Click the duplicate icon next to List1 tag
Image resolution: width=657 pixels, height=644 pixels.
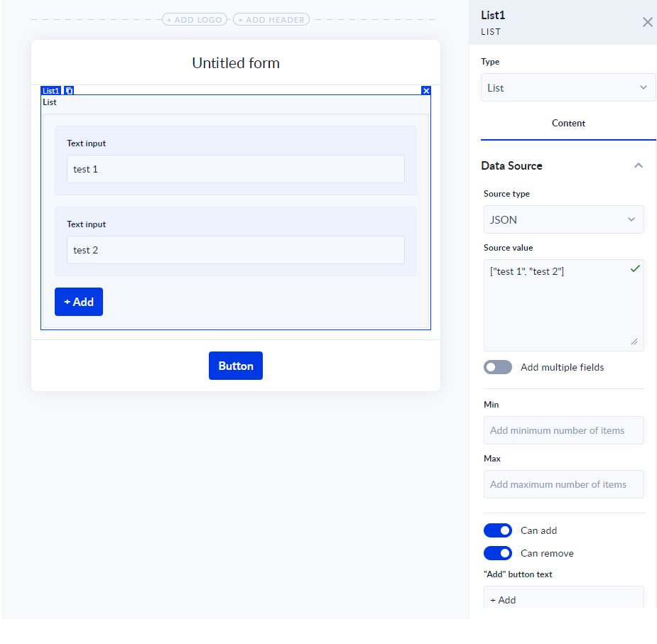click(x=69, y=91)
